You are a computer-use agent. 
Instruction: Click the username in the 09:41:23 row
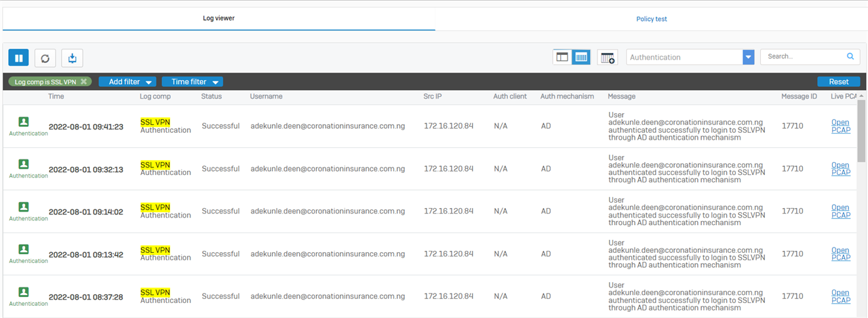pyautogui.click(x=328, y=126)
